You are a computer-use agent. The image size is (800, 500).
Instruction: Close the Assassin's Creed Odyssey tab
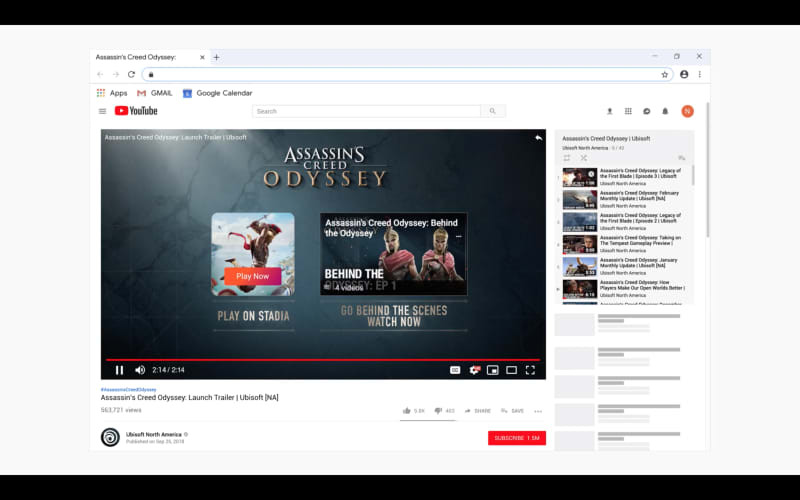[202, 57]
